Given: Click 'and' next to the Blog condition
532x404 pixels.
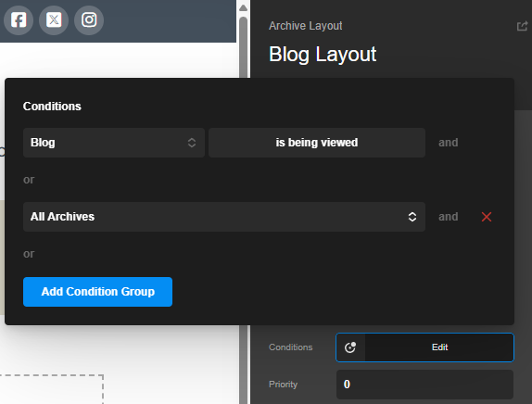Looking at the screenshot, I should (449, 143).
